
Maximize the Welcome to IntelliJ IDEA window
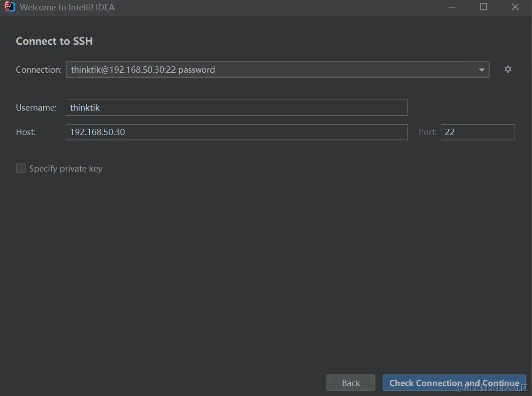click(x=483, y=7)
